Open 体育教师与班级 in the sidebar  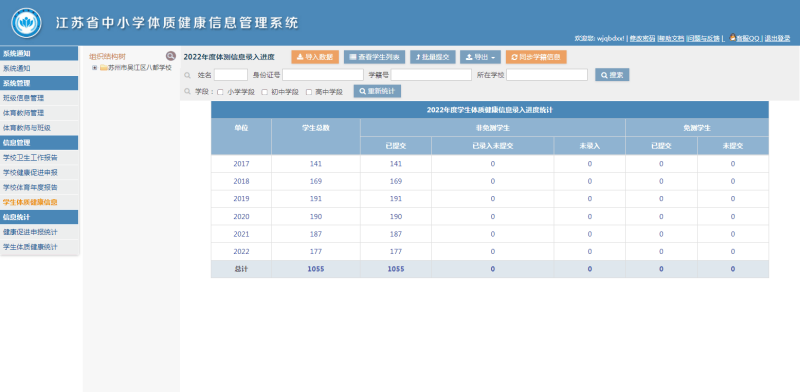(39, 128)
